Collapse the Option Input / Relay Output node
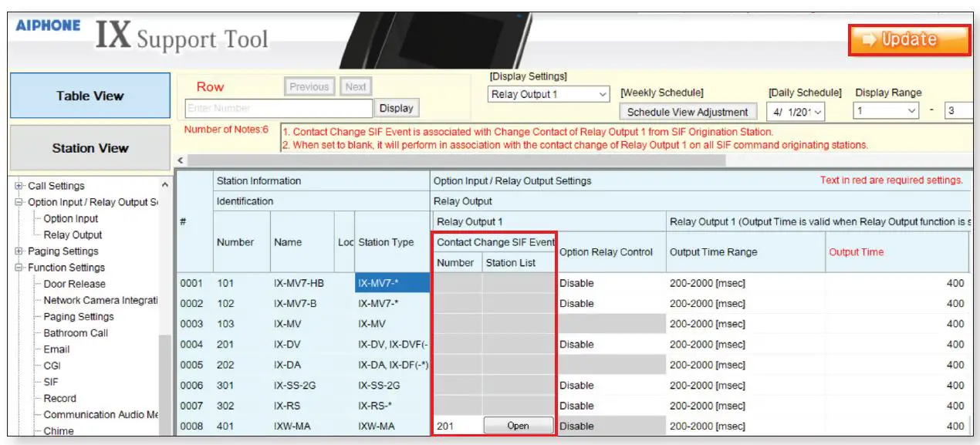980x445 pixels. point(20,202)
